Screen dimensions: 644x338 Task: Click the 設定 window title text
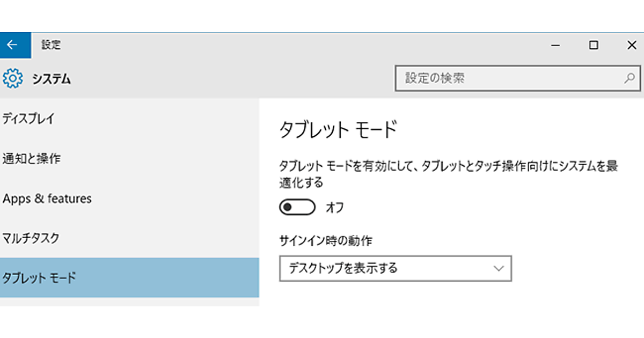(x=51, y=45)
